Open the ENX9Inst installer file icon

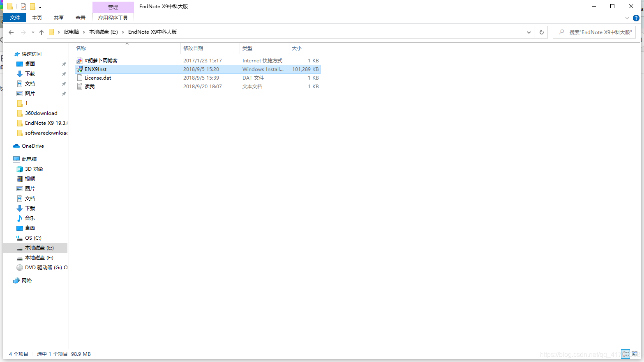tap(80, 69)
